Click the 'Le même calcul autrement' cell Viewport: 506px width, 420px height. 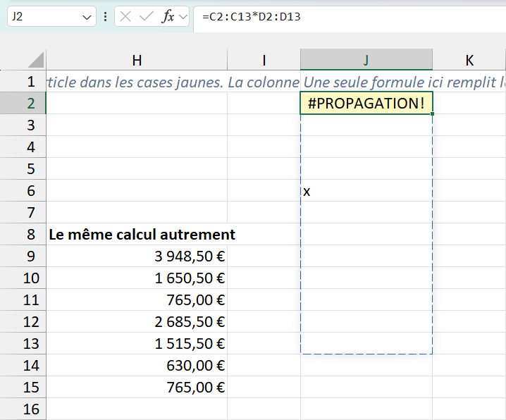click(137, 234)
